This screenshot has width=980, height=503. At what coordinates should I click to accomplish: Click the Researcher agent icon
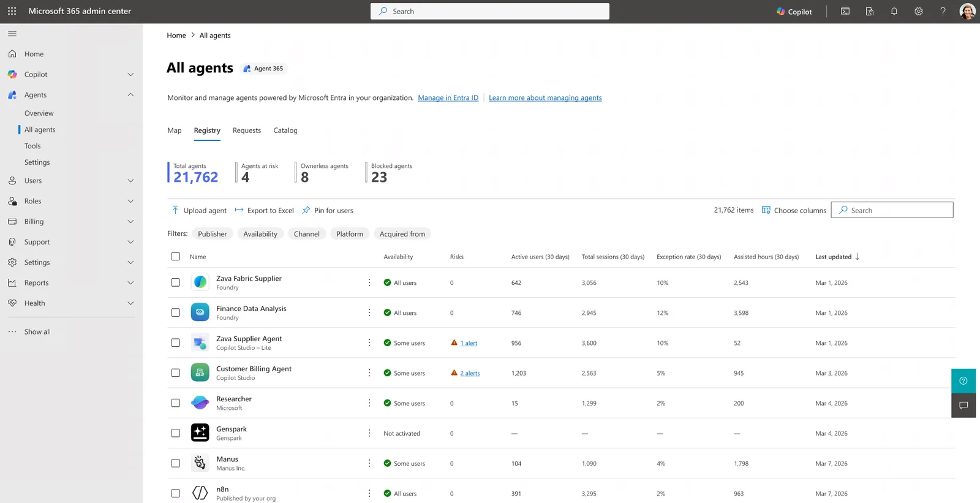[x=200, y=403]
